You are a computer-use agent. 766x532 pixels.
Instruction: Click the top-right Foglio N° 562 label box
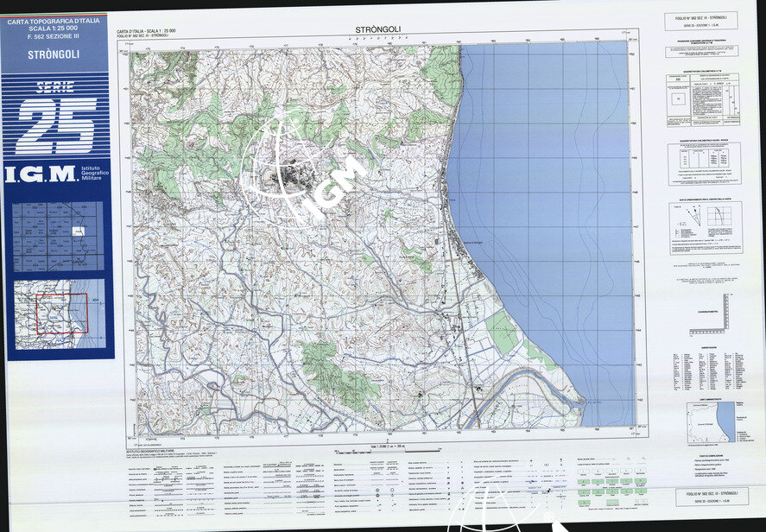(x=701, y=21)
